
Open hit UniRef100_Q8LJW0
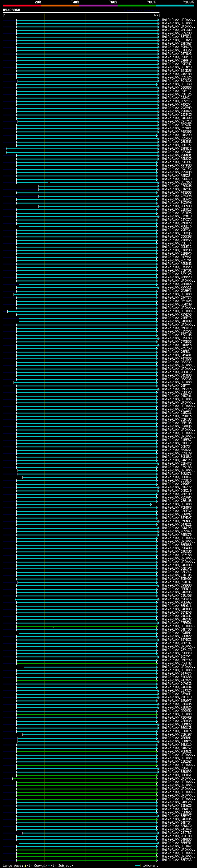(176, 30)
